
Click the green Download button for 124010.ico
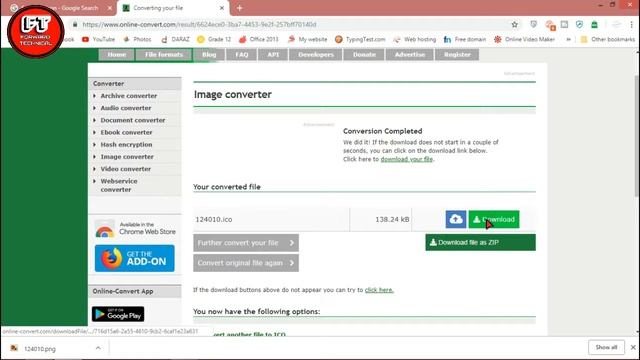tap(494, 219)
